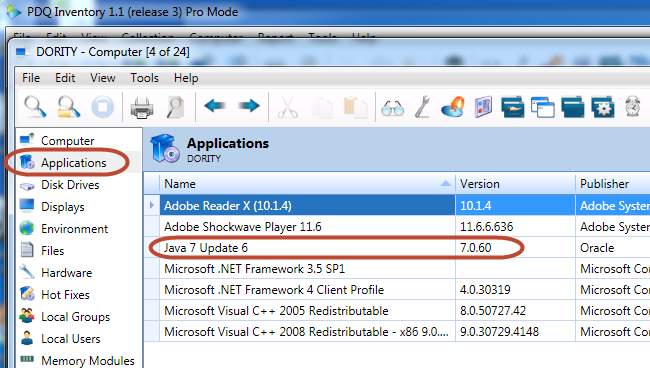Viewport: 650px width, 368px height.
Task: Click the disc with orange arrow icon
Action: 453,107
